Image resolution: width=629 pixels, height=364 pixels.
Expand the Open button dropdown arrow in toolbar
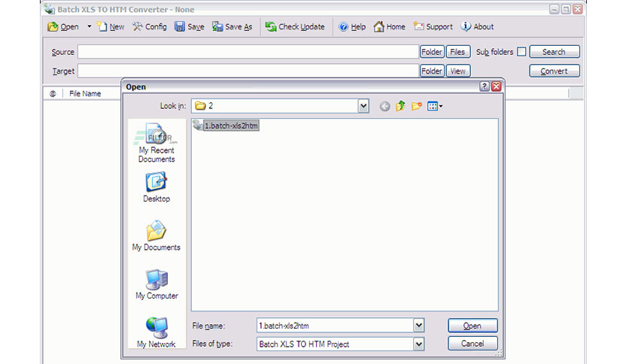[89, 26]
